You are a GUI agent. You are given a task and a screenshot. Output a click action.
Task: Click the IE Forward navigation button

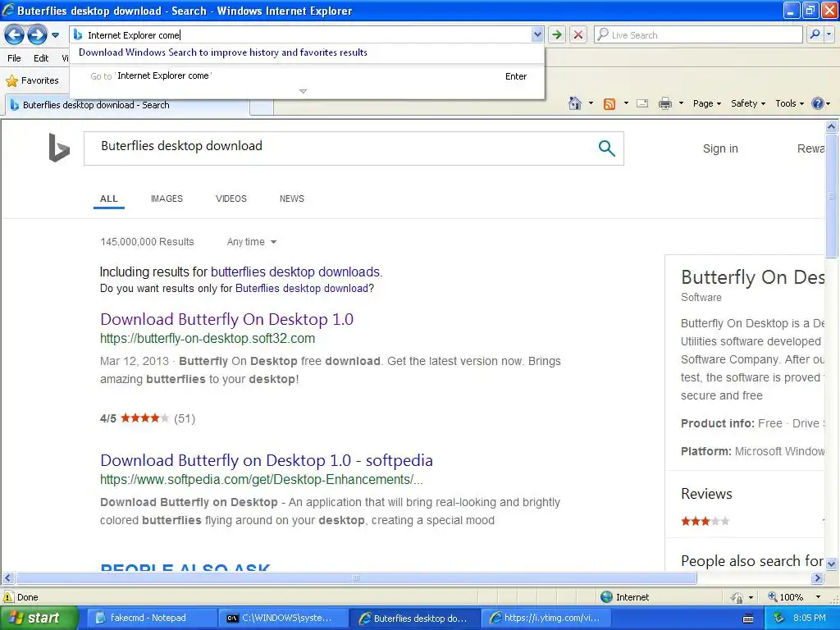(37, 35)
